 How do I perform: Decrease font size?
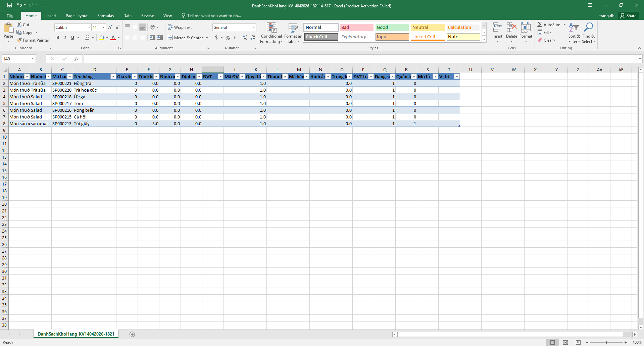(117, 28)
